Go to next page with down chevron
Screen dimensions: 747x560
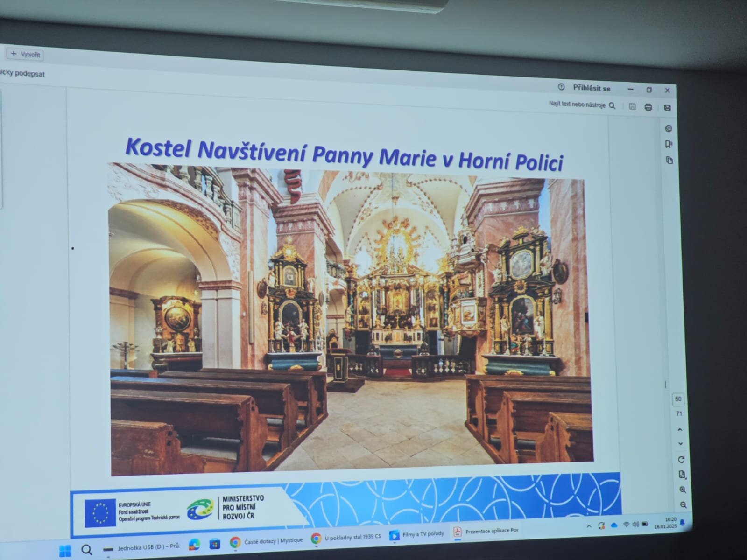680,444
